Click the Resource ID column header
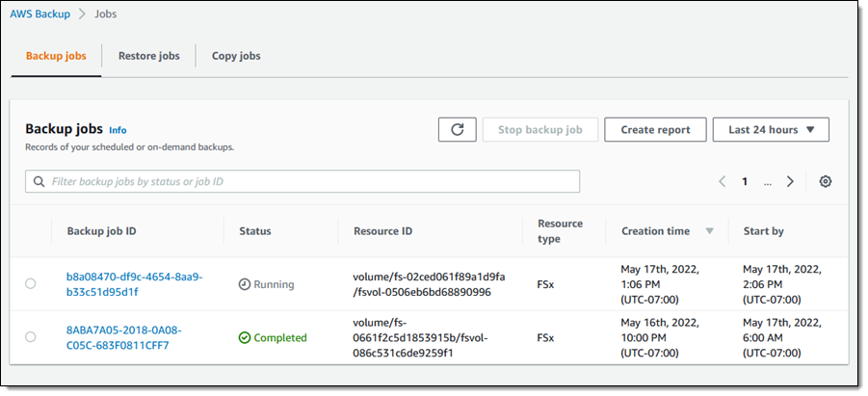 tap(383, 231)
